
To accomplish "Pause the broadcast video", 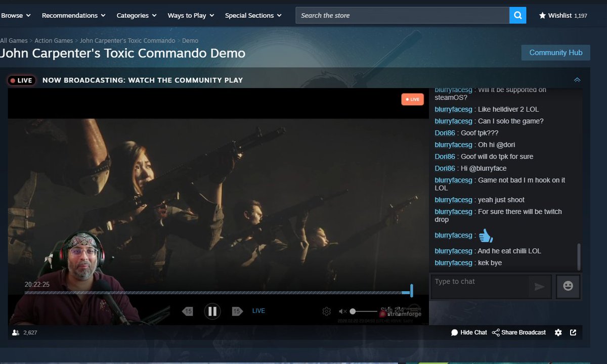I will [212, 311].
